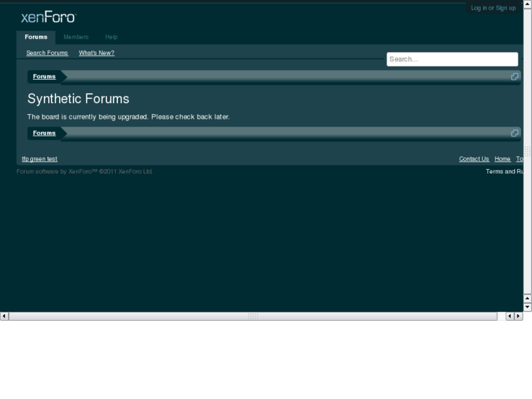Image resolution: width=532 pixels, height=399 pixels.
Task: Click the horizontal scrollbar thumb
Action: point(253,316)
